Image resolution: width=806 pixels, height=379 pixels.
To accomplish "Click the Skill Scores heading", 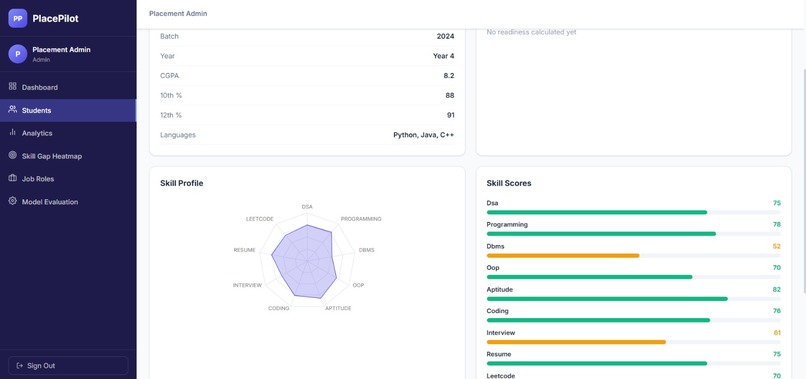I will click(509, 183).
